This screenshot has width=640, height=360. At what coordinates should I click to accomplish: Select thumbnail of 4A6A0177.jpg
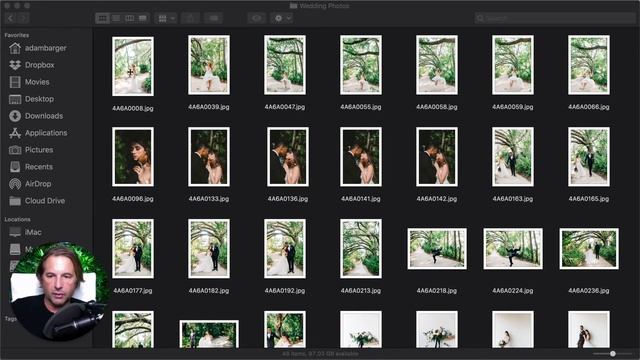(x=133, y=249)
